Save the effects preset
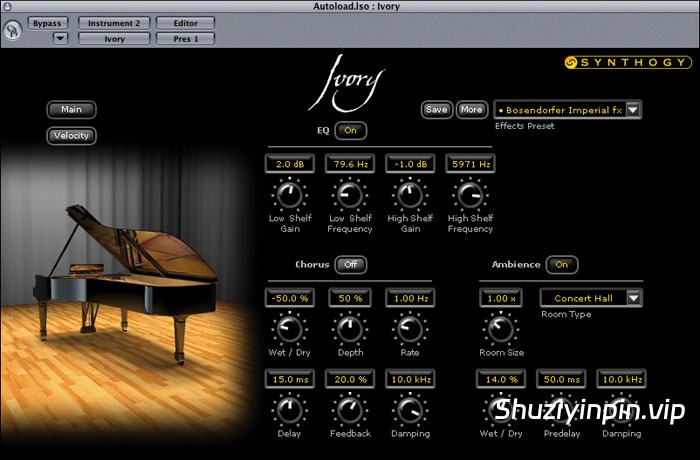 coord(436,109)
